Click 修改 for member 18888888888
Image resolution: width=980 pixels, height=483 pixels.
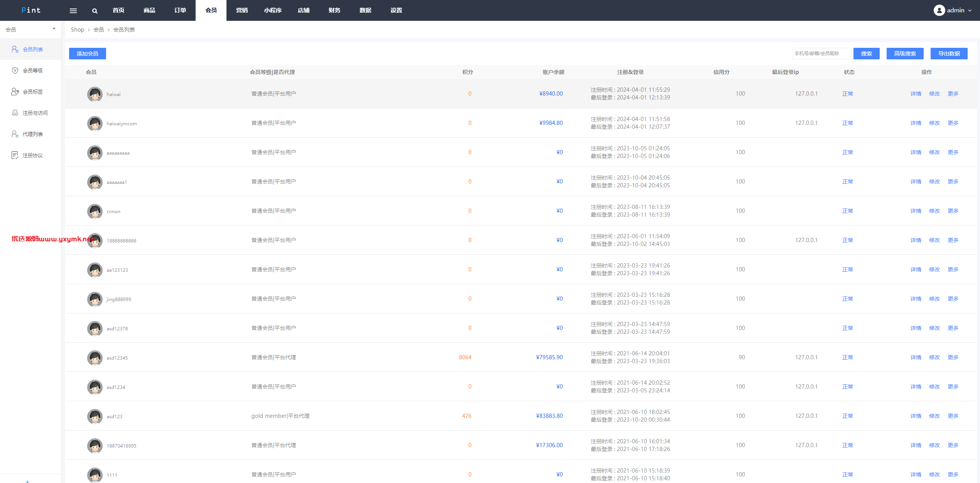934,240
